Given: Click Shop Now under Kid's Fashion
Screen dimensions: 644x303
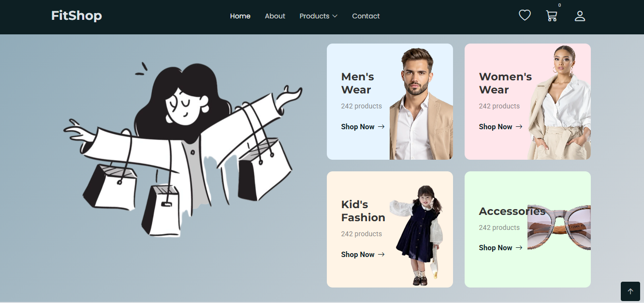Looking at the screenshot, I should (x=358, y=255).
